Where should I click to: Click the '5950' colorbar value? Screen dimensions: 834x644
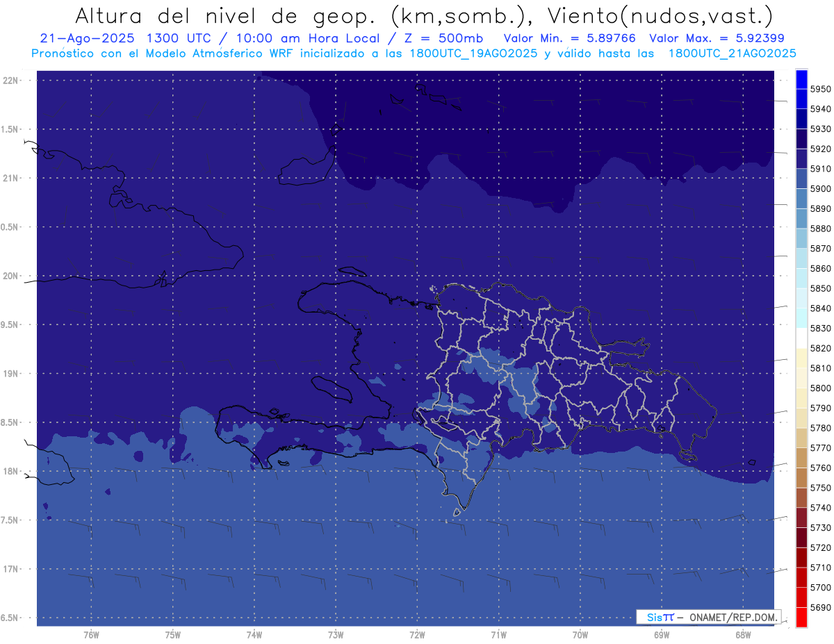point(821,89)
